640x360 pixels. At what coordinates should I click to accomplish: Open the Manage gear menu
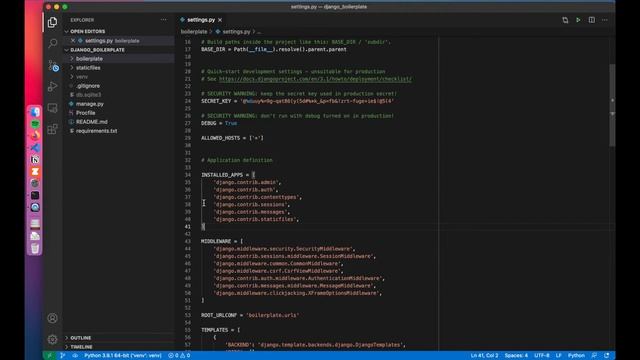coord(52,339)
